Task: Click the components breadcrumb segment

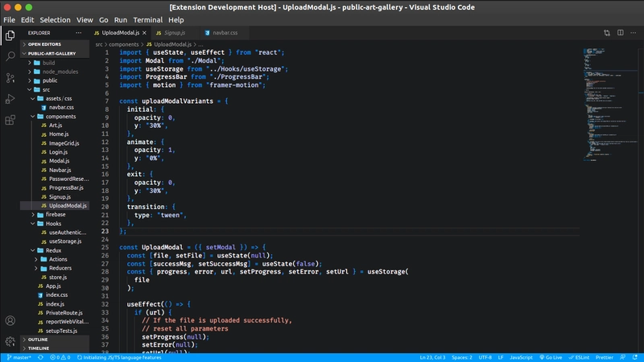Action: [x=124, y=44]
